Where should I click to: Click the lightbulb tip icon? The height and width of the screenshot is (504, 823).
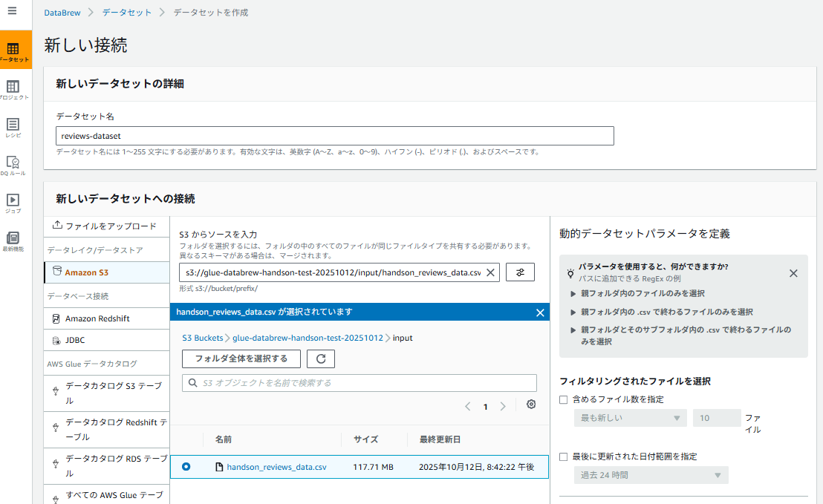tap(570, 273)
